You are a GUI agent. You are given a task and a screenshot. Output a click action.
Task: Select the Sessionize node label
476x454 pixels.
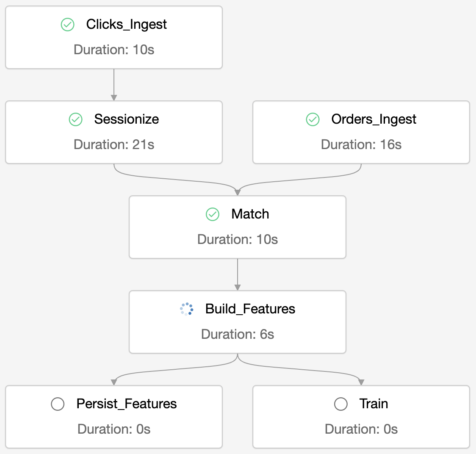click(126, 119)
